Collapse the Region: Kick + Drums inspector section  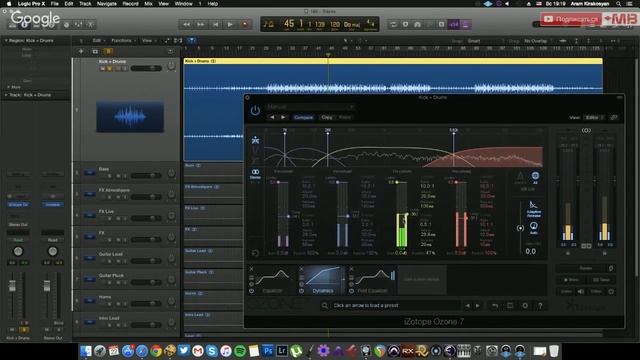[6, 41]
